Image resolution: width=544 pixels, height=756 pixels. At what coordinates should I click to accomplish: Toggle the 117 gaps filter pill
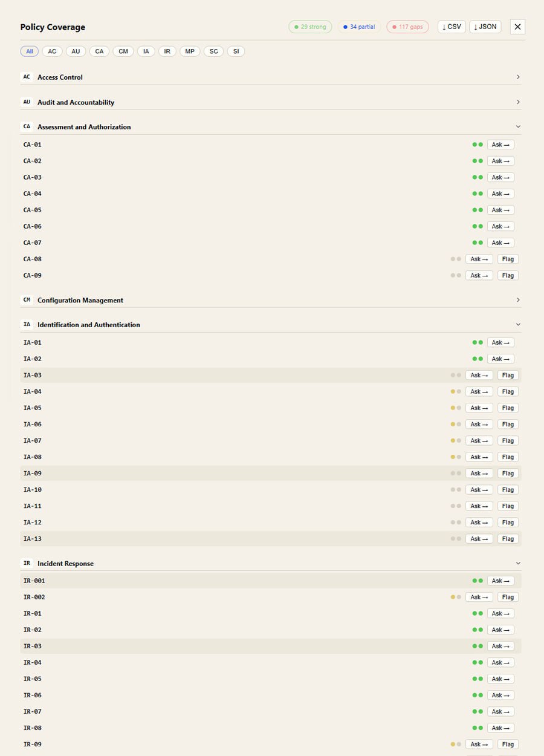tap(407, 27)
